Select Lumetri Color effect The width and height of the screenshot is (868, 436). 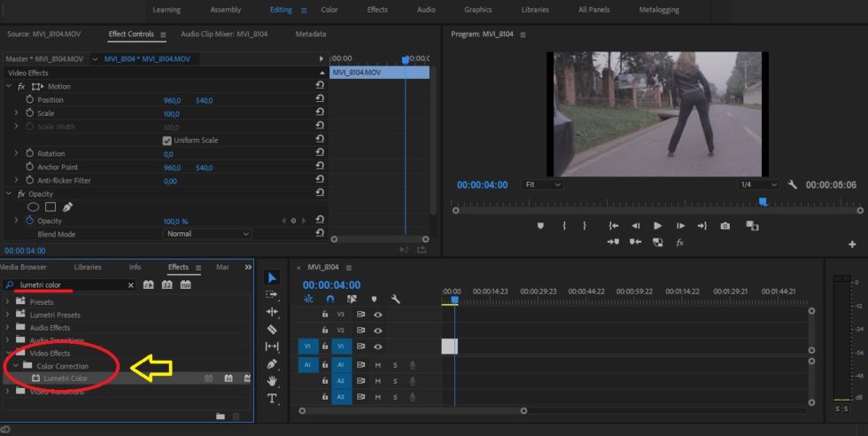pos(66,378)
